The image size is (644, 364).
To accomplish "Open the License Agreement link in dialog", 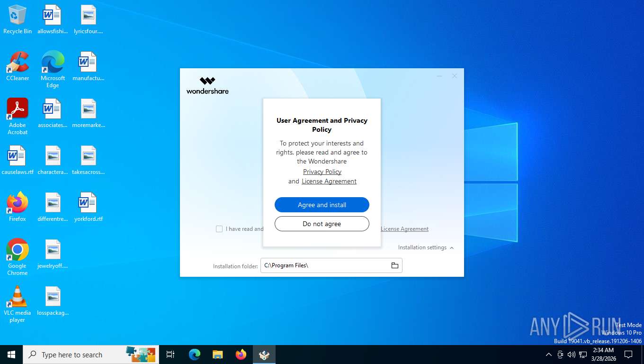I will 329,181.
